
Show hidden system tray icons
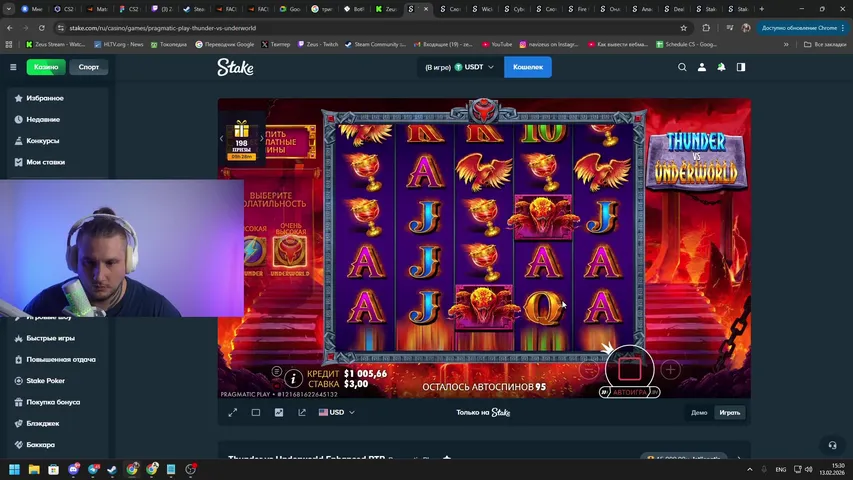coord(750,469)
